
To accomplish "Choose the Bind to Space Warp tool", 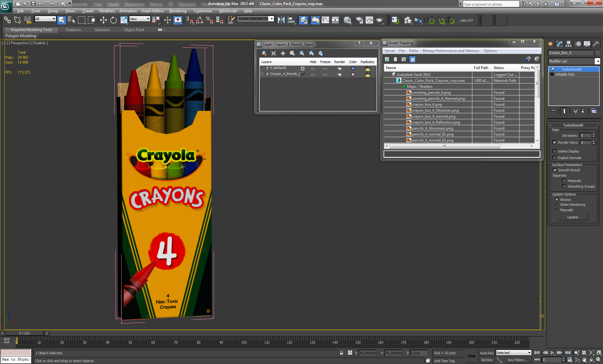I will pos(28,20).
